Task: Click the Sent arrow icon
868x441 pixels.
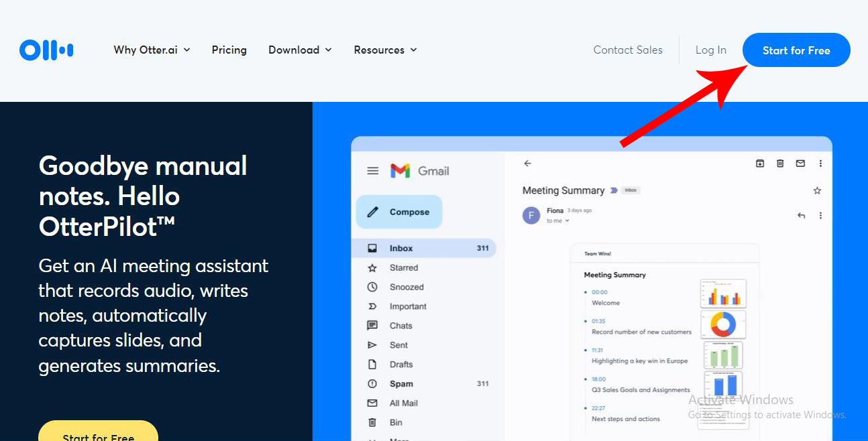Action: pyautogui.click(x=372, y=345)
